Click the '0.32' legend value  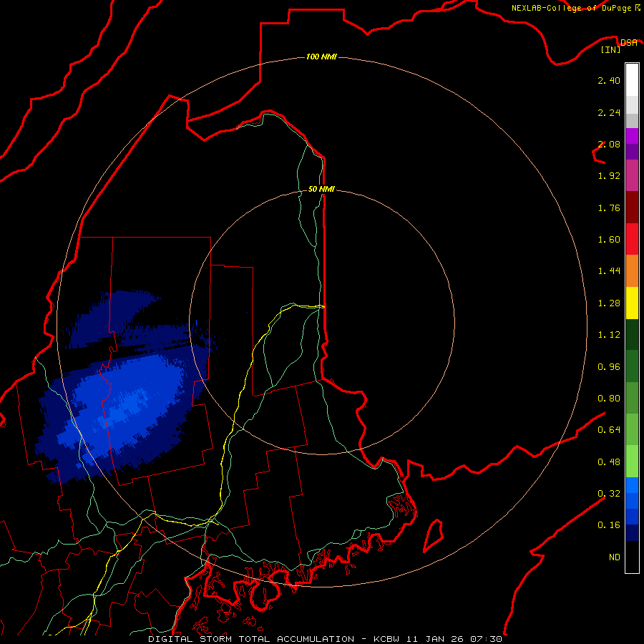click(609, 494)
